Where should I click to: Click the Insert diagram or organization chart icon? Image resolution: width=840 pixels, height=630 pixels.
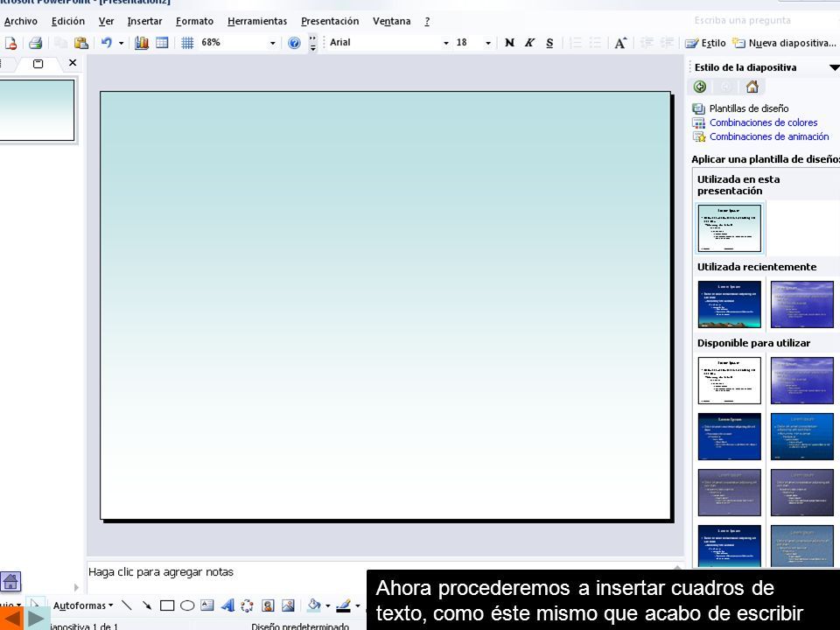tap(247, 605)
